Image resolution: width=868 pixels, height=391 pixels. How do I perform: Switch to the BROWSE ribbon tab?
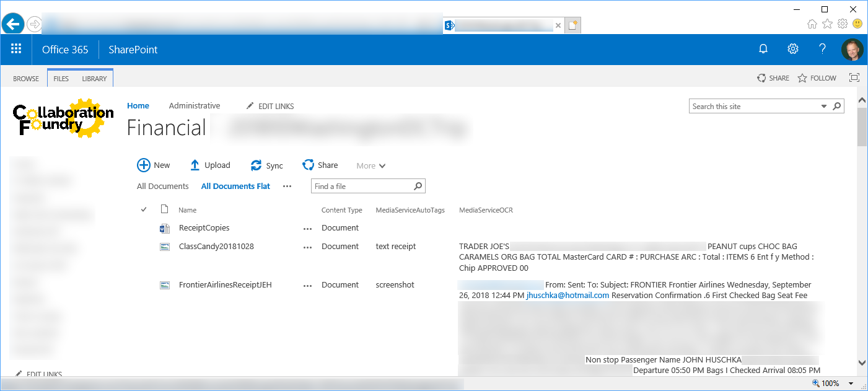pos(26,79)
